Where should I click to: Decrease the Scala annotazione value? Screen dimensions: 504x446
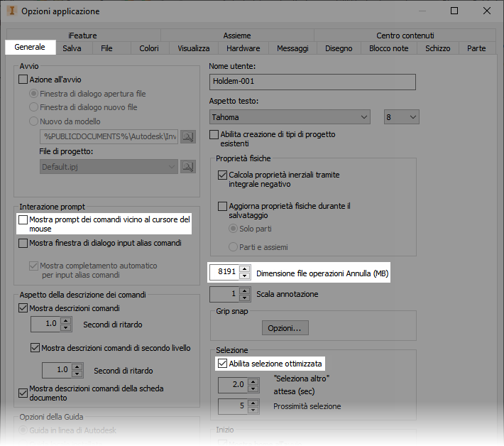click(245, 298)
